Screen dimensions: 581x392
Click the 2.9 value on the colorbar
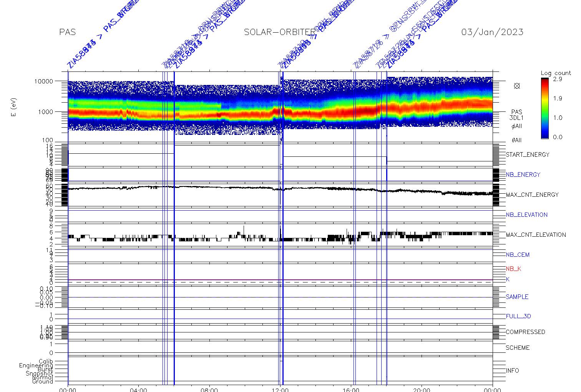pyautogui.click(x=558, y=79)
